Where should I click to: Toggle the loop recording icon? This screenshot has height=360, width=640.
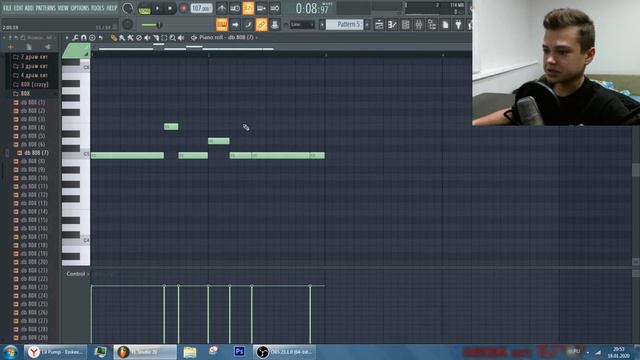(275, 8)
